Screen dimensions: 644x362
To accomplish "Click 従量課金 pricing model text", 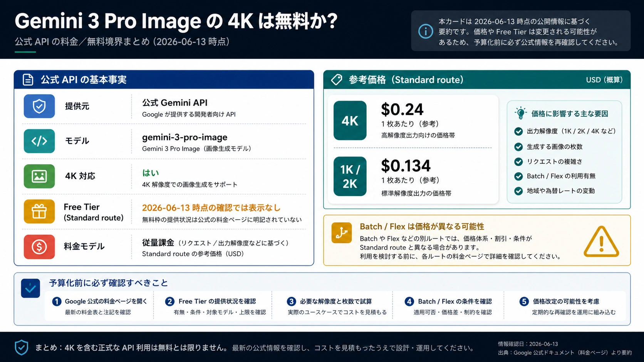I will [x=158, y=243].
